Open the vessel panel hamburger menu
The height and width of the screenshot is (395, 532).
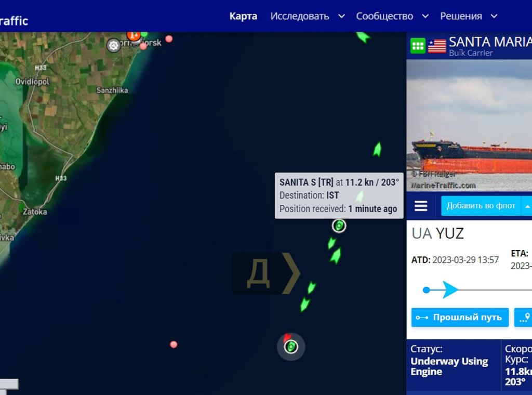421,206
